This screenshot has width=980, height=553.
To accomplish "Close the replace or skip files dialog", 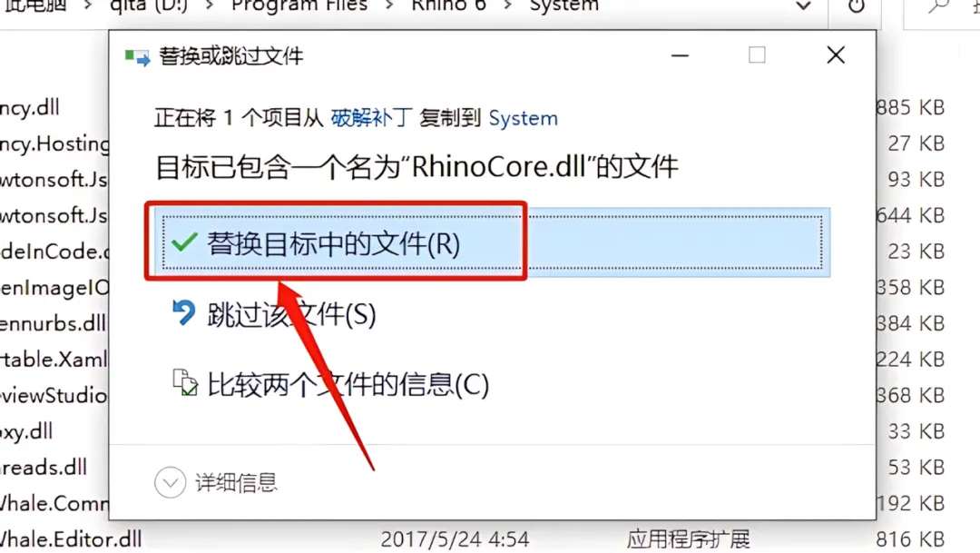I will 836,55.
